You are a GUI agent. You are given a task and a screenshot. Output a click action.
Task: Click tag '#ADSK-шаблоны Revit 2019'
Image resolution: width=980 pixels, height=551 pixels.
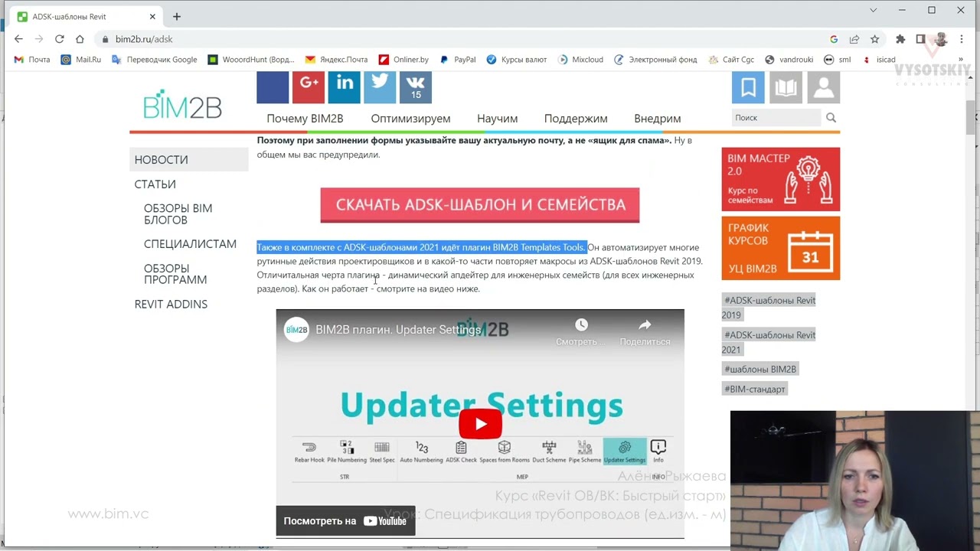click(769, 308)
